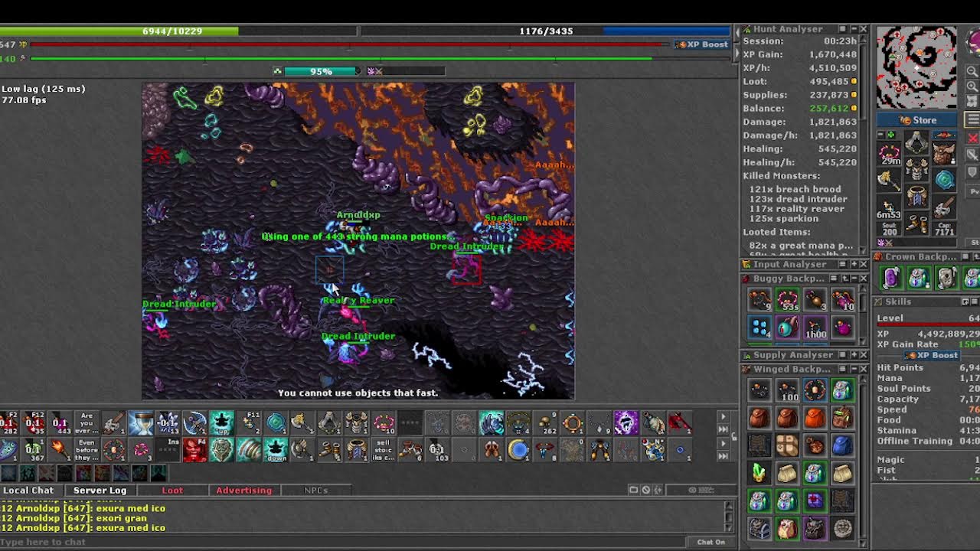Use the 'sell stoic iks c...' hotkey
The width and height of the screenshot is (980, 551).
coord(384,449)
